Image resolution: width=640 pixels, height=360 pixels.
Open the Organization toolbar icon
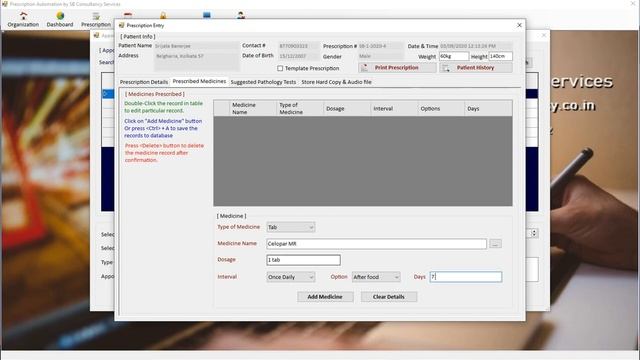click(23, 20)
